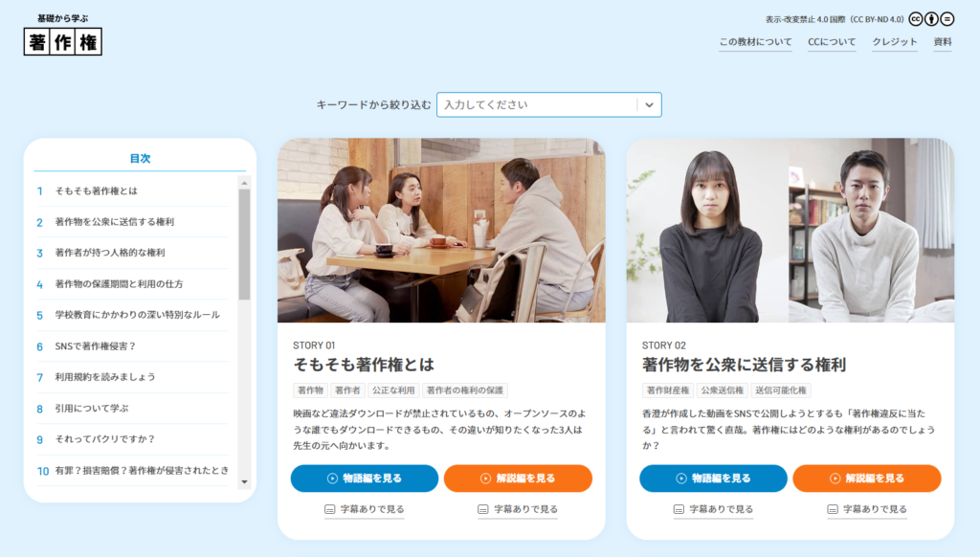Image resolution: width=980 pixels, height=557 pixels.
Task: Open STORY 01 story with subtitles 字幕ありで見る
Action: [365, 510]
